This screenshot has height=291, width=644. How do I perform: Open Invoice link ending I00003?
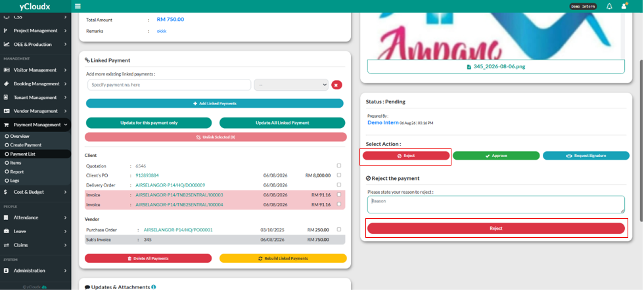click(179, 195)
